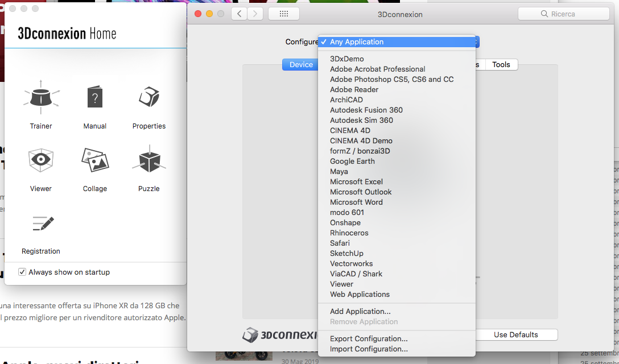Select Web Applications
619x364 pixels.
pyautogui.click(x=397, y=295)
